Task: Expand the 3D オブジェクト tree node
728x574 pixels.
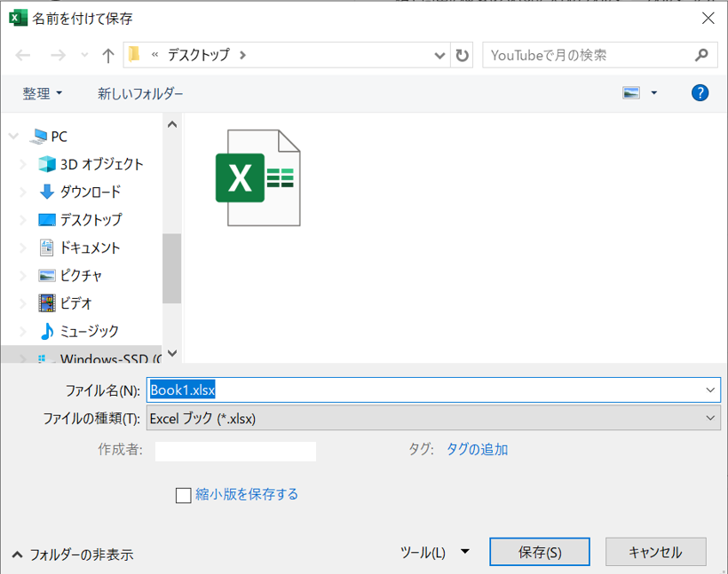Action: 24,164
